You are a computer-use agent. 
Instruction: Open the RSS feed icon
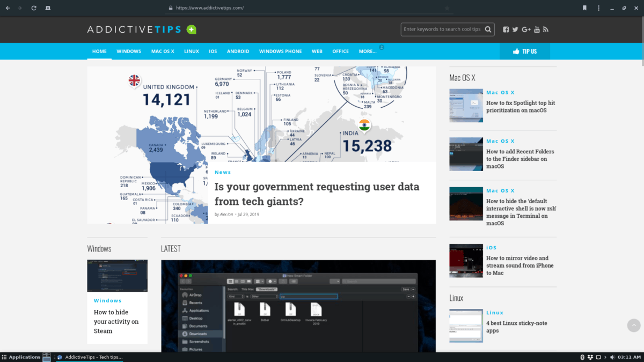545,29
